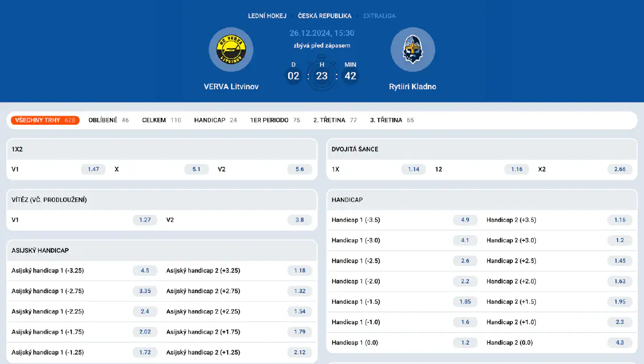Screen dimensions: 644x364
Task: Open the ČESKÁ REPUBLIKA breadcrumb link
Action: [x=324, y=15]
